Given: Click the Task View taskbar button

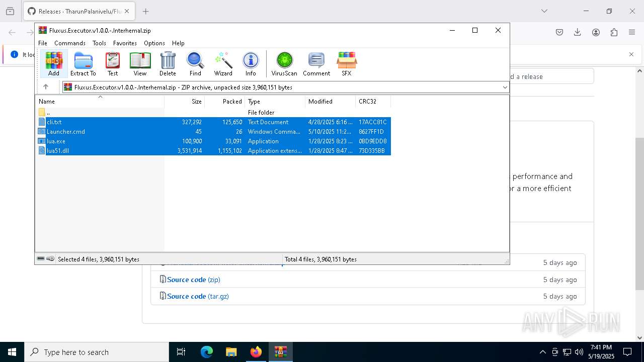Looking at the screenshot, I should click(x=182, y=352).
